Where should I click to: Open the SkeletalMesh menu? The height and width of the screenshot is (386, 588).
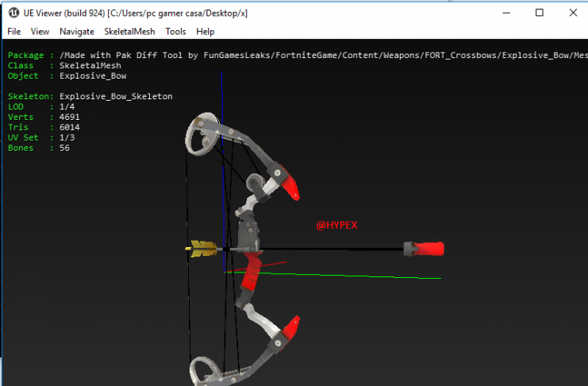[x=129, y=32]
